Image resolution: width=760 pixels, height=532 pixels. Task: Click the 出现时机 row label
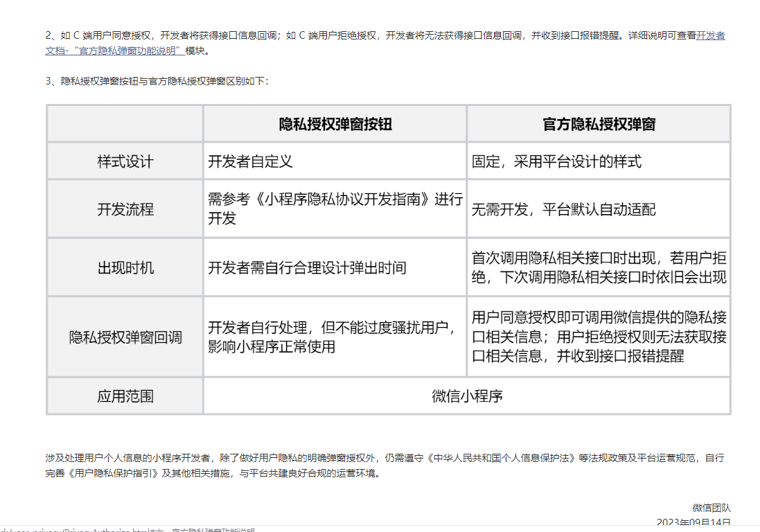pyautogui.click(x=125, y=267)
